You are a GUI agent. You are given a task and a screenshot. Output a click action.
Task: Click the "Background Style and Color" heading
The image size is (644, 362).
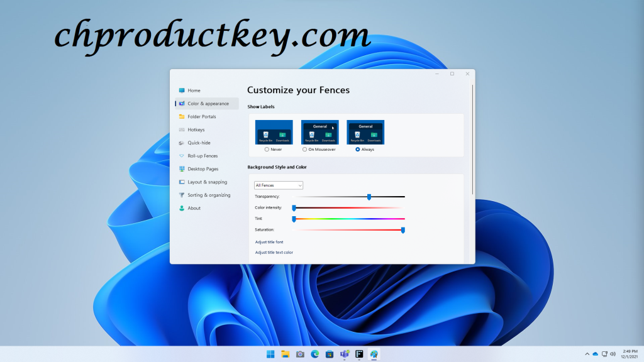277,167
